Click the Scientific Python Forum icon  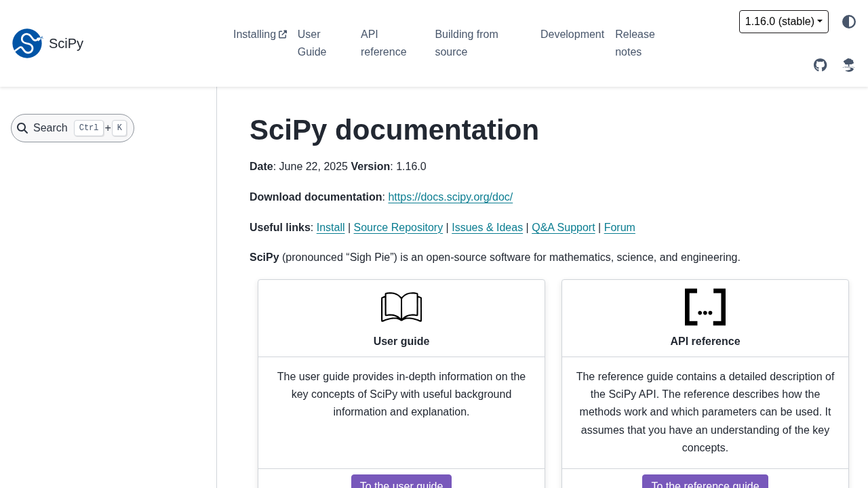coord(848,65)
